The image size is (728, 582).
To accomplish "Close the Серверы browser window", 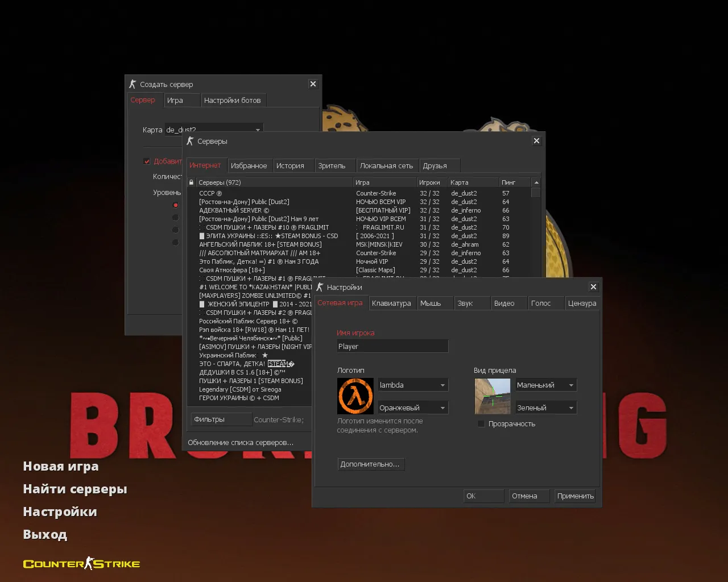I will [x=536, y=141].
